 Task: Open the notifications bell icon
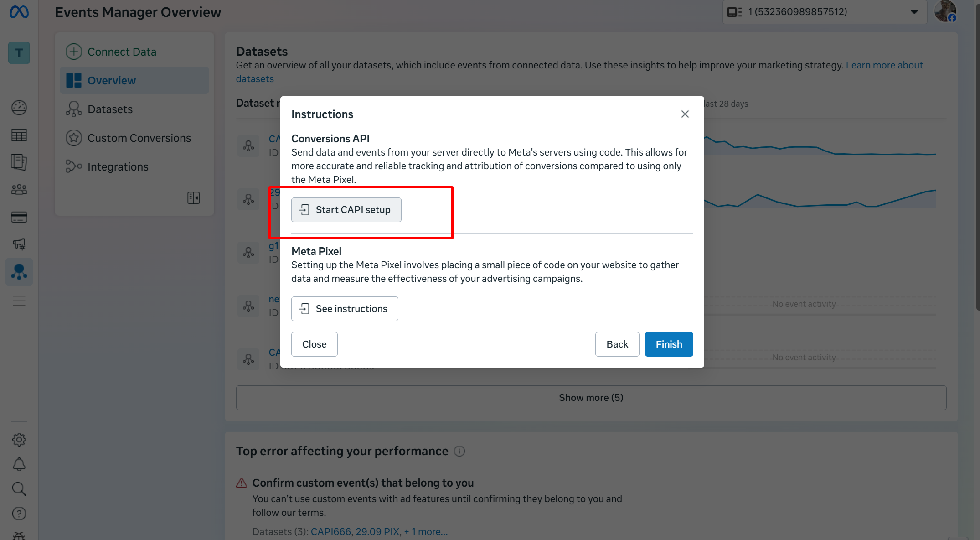click(x=19, y=464)
